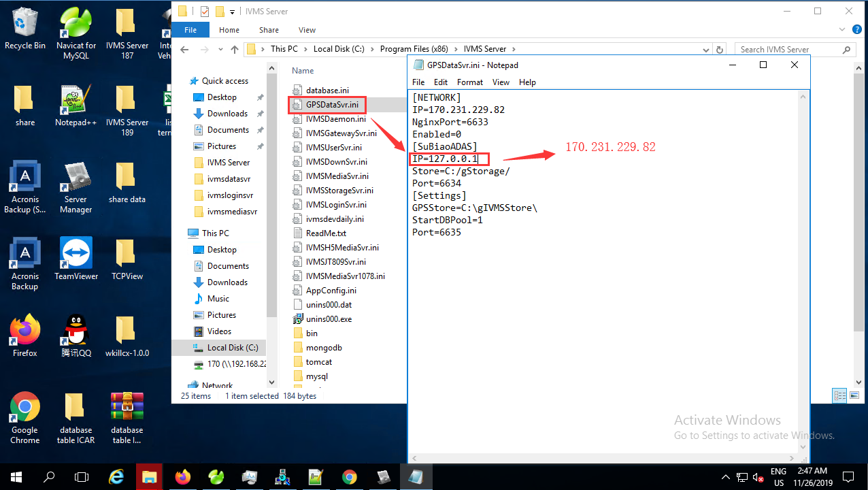Open the IVMS Server 187 desktop folder
The height and width of the screenshot is (490, 868).
(x=127, y=34)
